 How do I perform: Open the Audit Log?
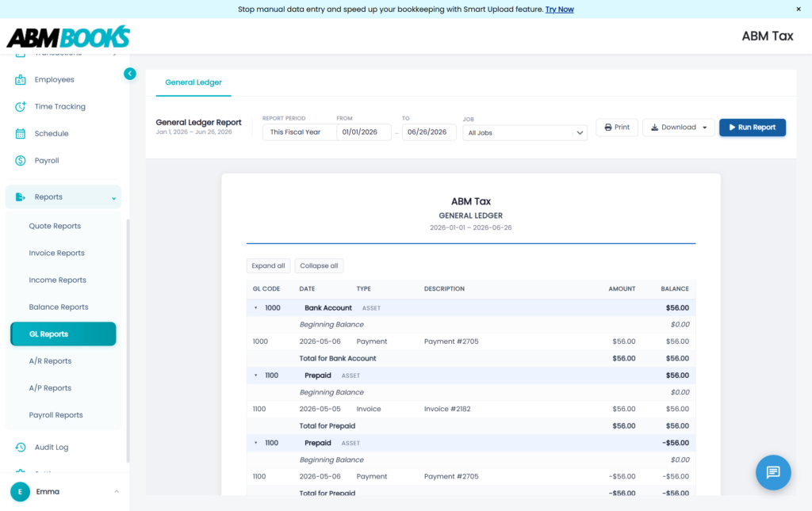click(52, 448)
